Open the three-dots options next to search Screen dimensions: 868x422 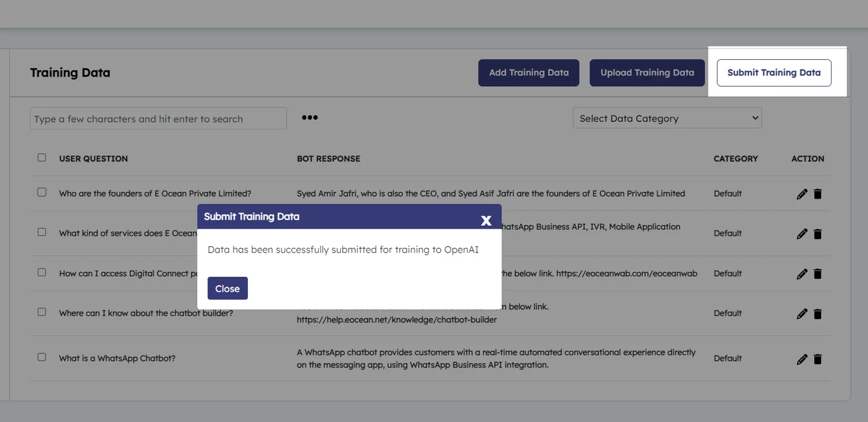pos(310,118)
